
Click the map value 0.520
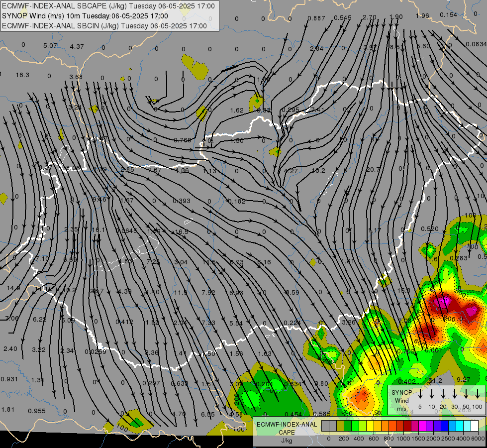tap(430, 229)
